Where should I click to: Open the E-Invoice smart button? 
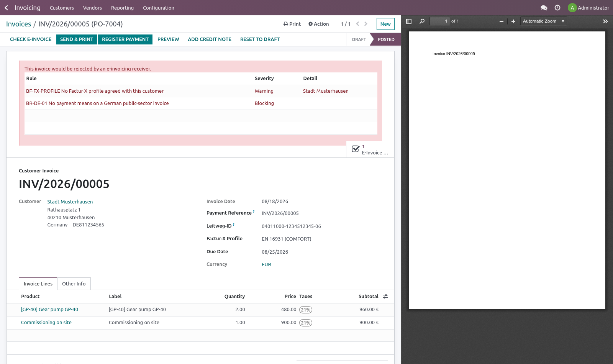(x=370, y=149)
